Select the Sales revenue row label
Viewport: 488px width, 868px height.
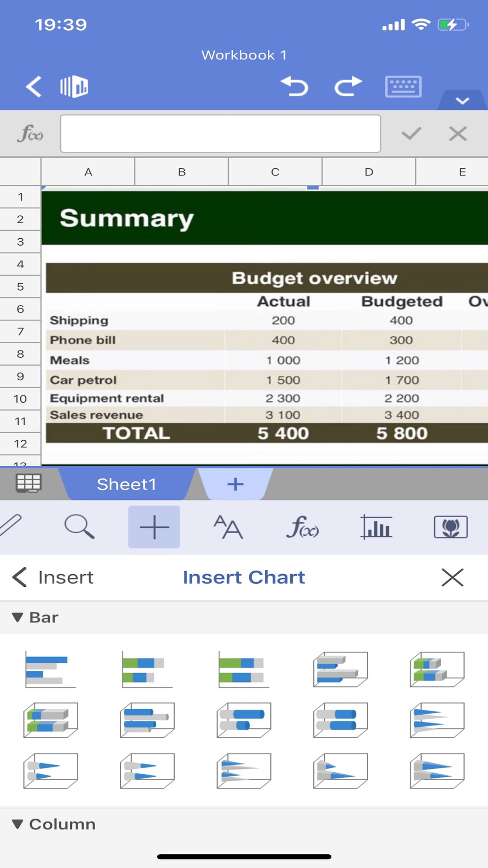(x=97, y=415)
